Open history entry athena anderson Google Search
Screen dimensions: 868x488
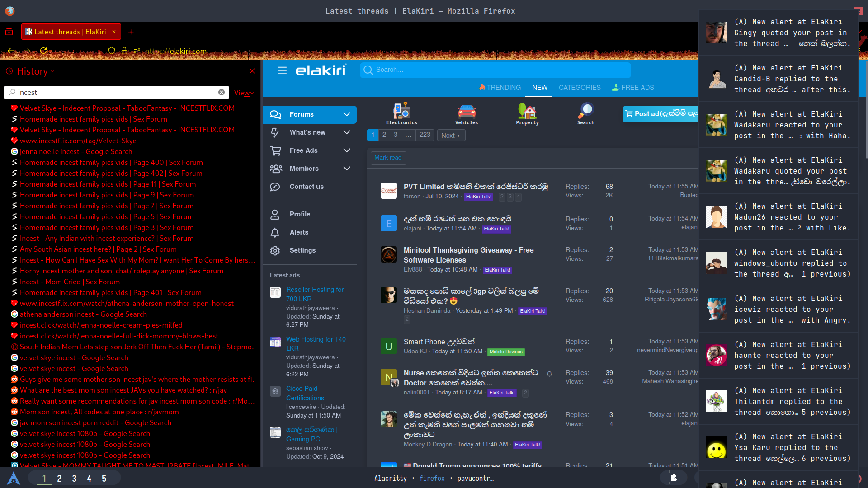click(x=83, y=314)
